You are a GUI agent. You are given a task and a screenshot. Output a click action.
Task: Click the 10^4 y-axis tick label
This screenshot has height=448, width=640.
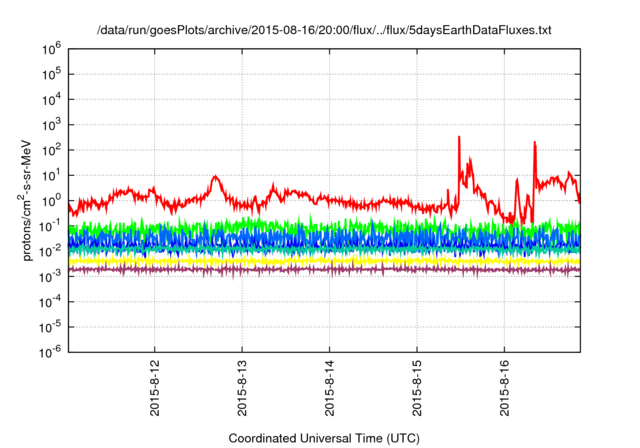[x=51, y=100]
